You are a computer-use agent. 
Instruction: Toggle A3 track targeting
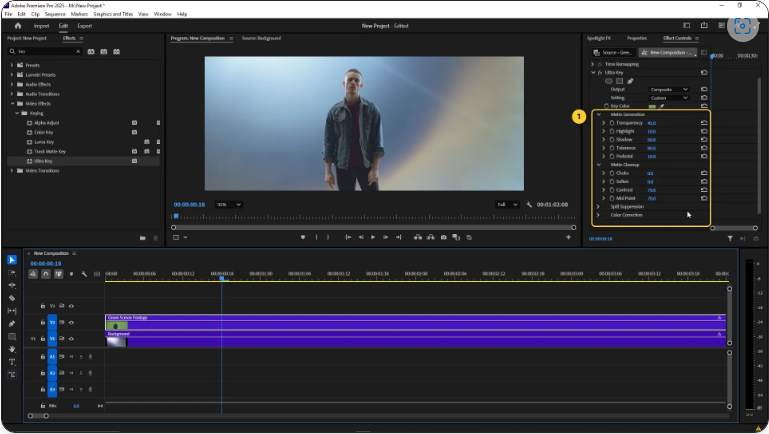tap(52, 389)
